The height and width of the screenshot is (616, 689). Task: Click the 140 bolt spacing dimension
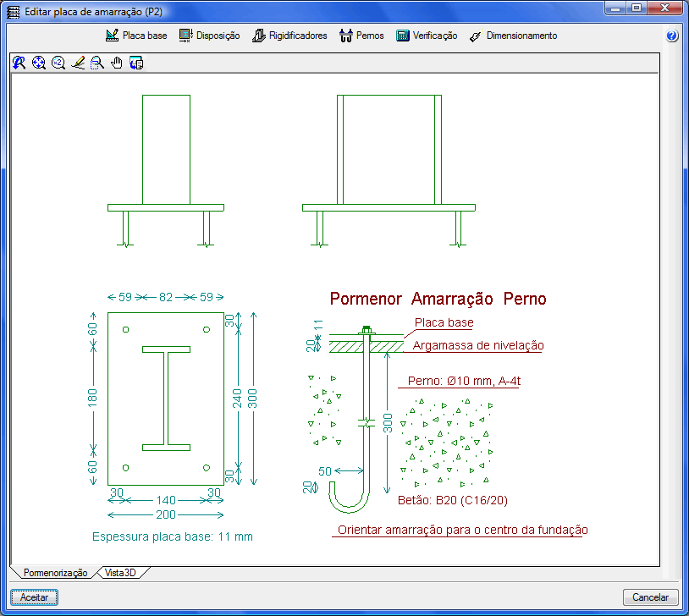166,500
